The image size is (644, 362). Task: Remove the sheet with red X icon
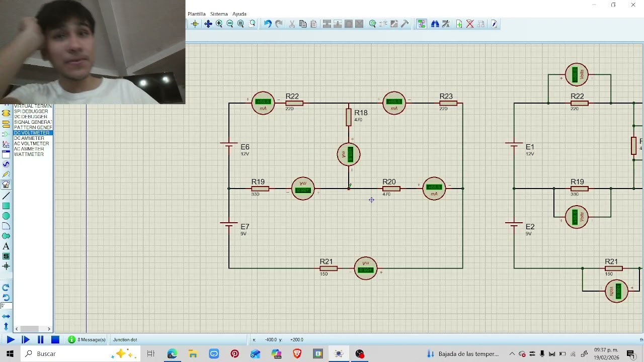pyautogui.click(x=470, y=24)
